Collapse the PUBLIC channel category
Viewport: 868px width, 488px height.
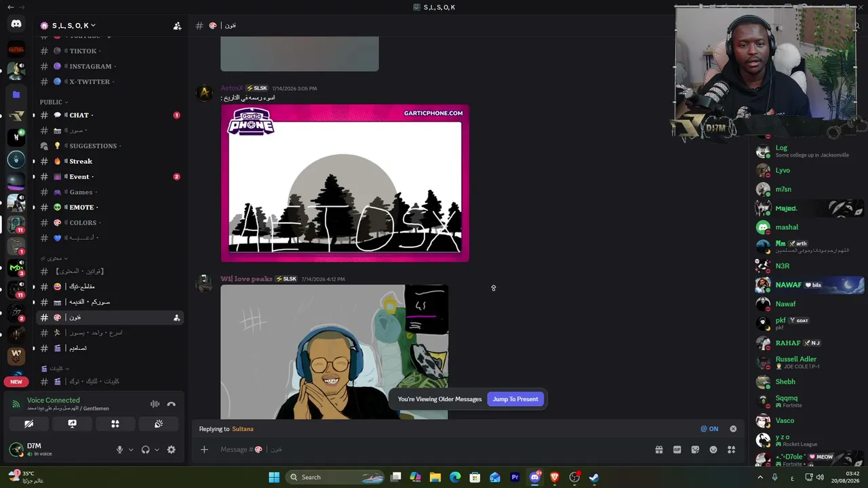54,102
